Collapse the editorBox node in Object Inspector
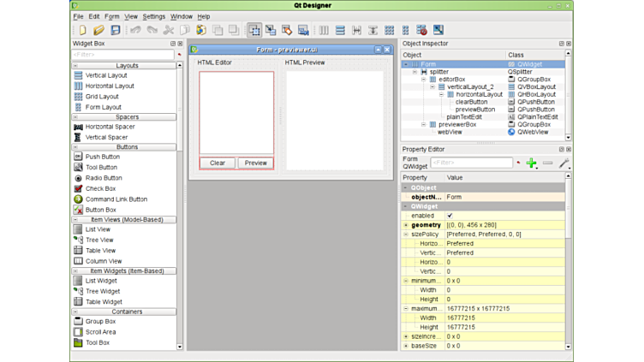Viewport: 644px width, 362px height. pos(424,80)
